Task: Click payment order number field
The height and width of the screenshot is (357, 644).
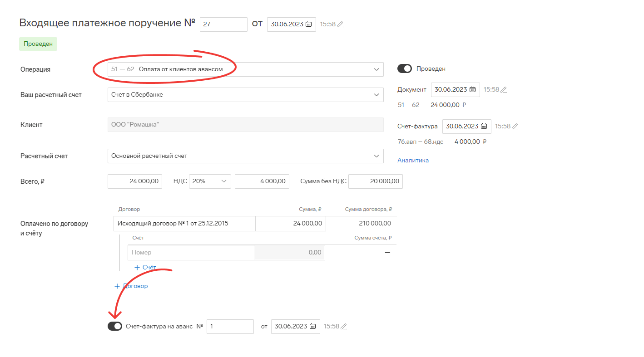Action: pos(223,24)
